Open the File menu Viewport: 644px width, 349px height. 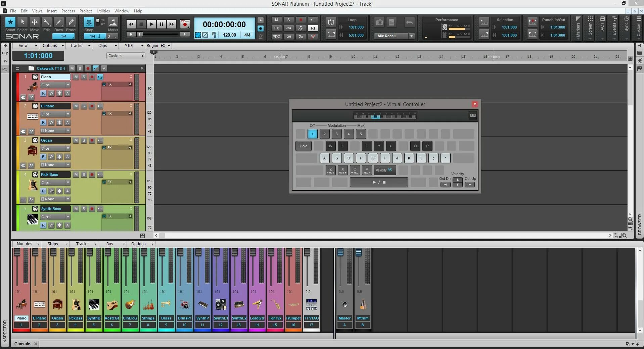[13, 11]
